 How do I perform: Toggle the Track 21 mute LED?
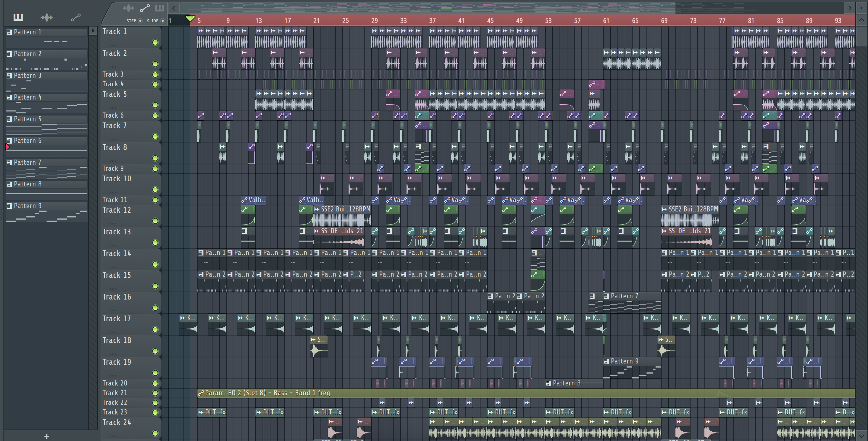155,393
